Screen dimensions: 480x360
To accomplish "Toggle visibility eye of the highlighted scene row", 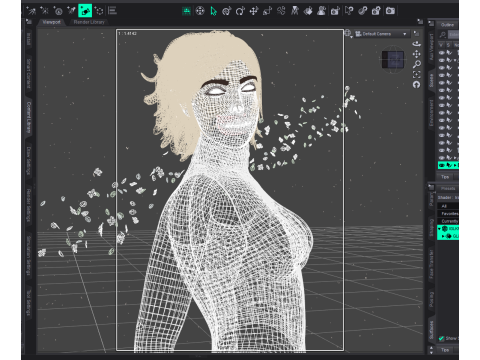I will 442,165.
